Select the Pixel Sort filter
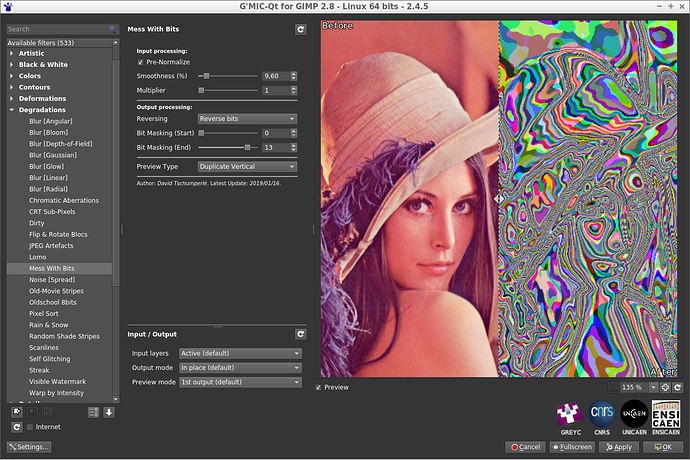 click(x=44, y=313)
